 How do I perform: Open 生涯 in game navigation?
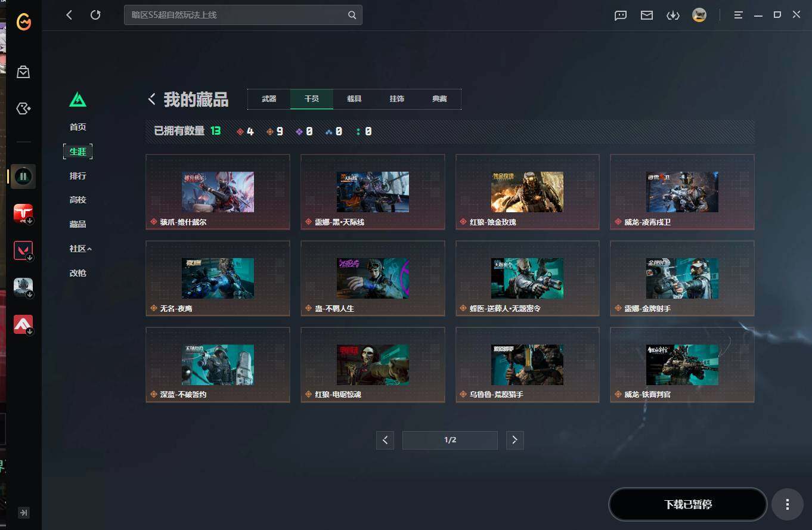[78, 151]
